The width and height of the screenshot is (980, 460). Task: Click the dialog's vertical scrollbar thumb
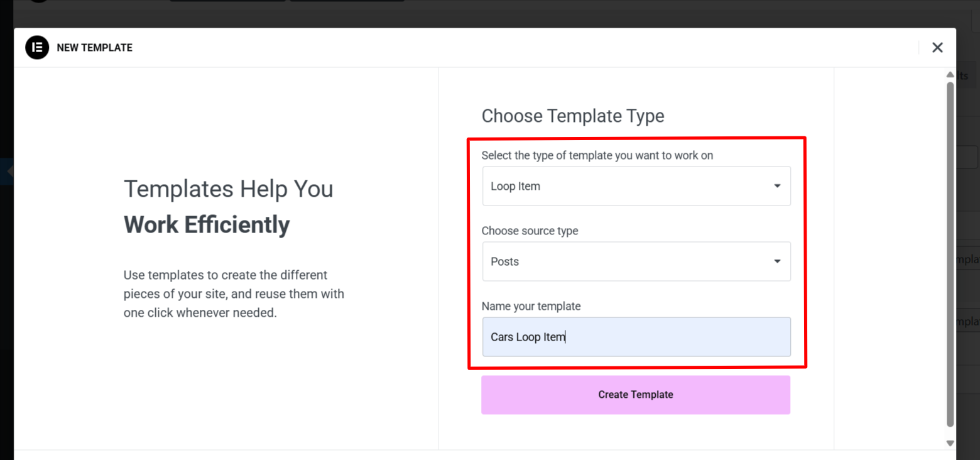[950, 251]
